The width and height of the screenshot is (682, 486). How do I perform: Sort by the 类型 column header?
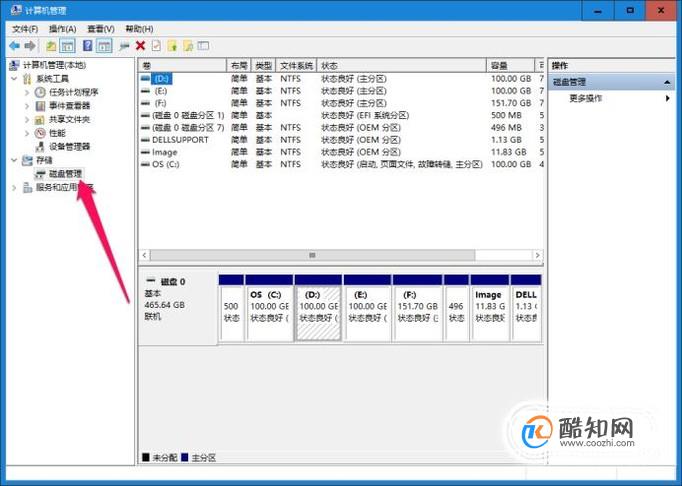tap(264, 66)
